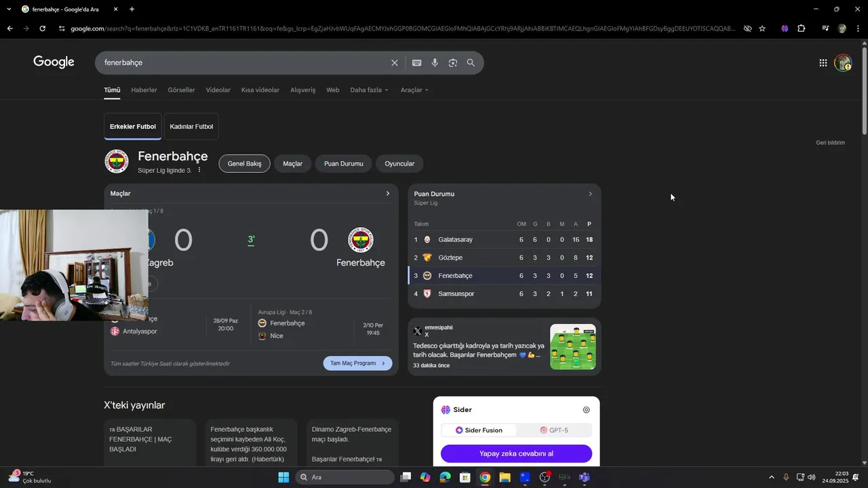
Task: Select the Kadınlar Futbol tab
Action: pyautogui.click(x=191, y=127)
